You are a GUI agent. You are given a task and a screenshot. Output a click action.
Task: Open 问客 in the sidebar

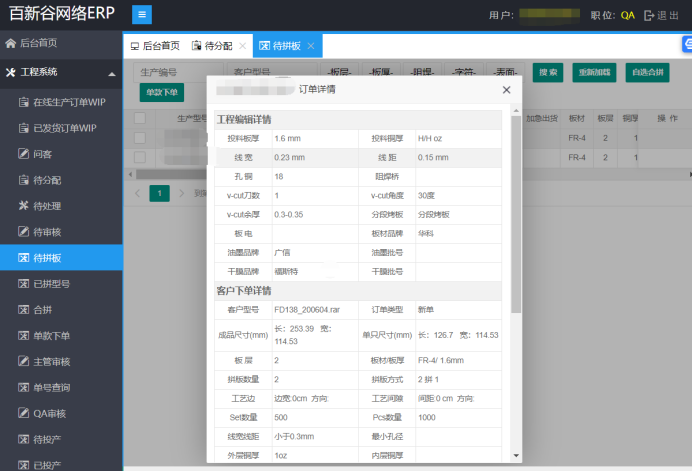click(x=43, y=154)
